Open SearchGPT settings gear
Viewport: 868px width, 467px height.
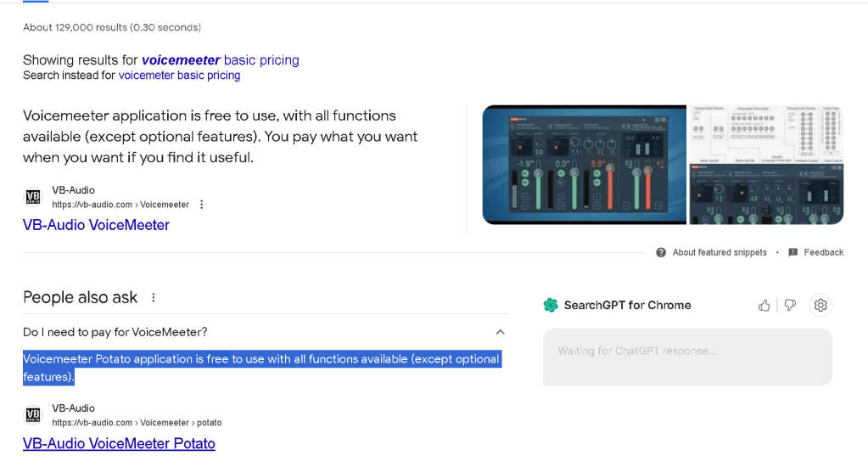click(x=820, y=305)
